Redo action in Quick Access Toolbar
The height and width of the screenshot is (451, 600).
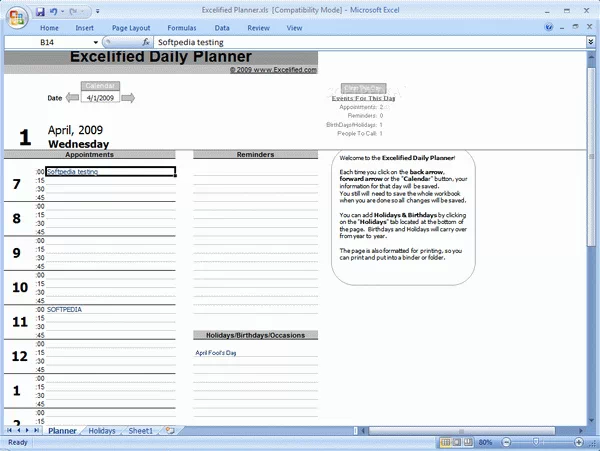(x=73, y=12)
